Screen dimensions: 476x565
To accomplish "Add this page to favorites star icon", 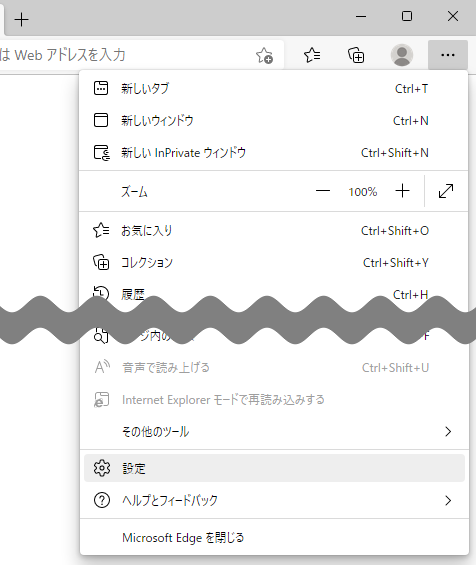I will (264, 55).
